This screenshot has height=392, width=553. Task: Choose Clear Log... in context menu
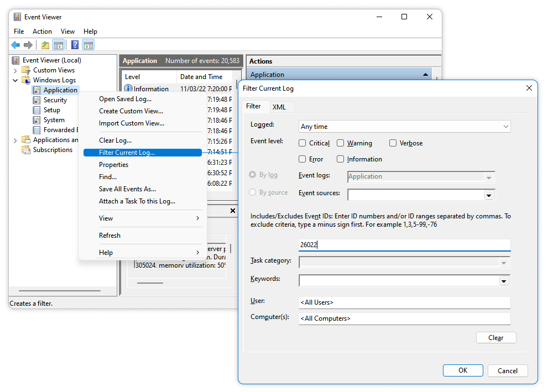coord(143,140)
